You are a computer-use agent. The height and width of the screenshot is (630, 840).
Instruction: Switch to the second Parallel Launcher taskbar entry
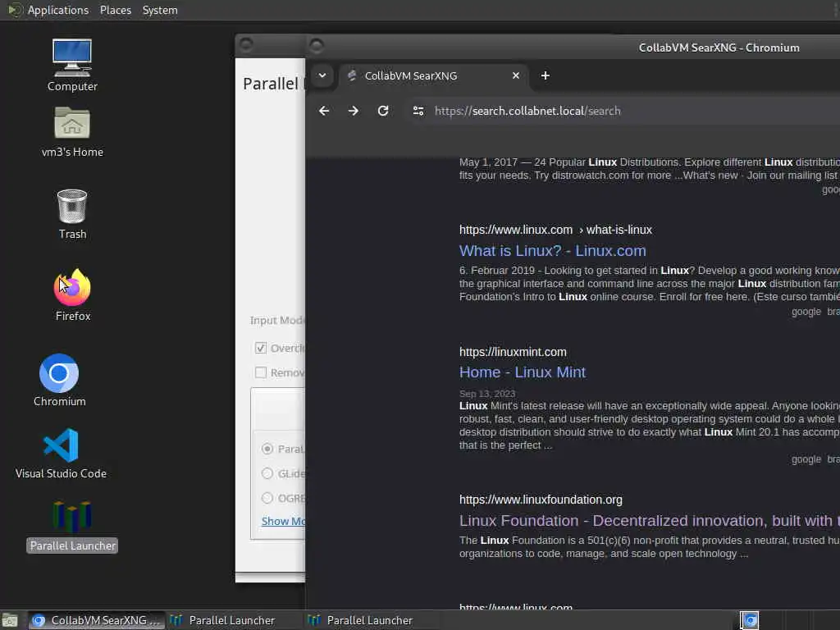point(372,620)
